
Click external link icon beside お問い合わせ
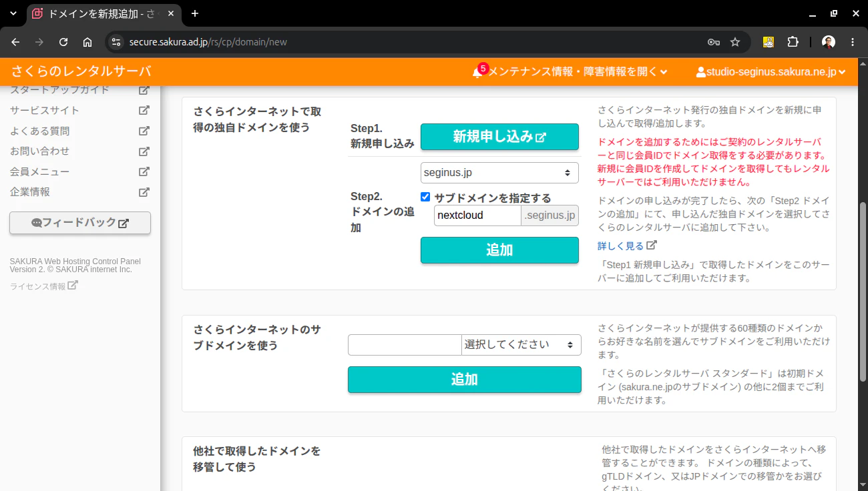pos(144,151)
